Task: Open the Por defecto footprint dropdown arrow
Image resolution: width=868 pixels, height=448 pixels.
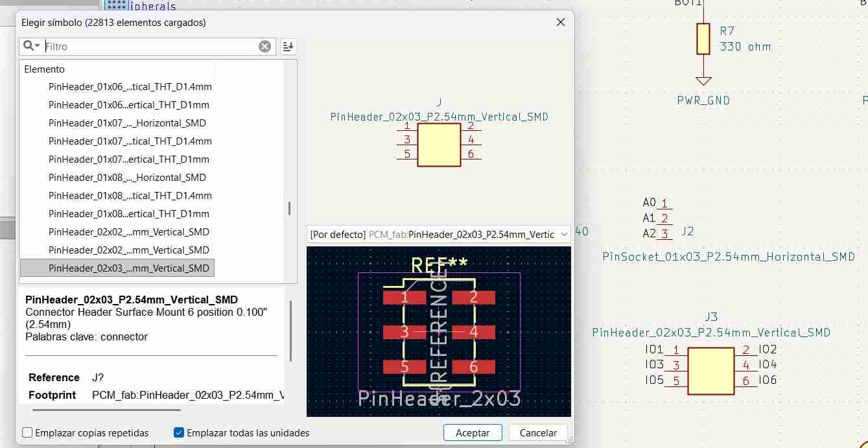Action: click(x=563, y=234)
